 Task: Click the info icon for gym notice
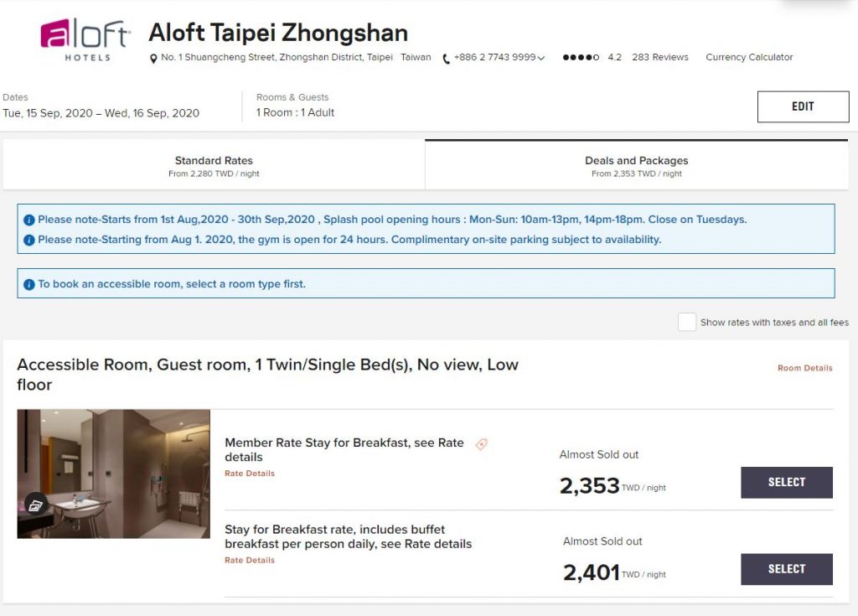click(29, 240)
